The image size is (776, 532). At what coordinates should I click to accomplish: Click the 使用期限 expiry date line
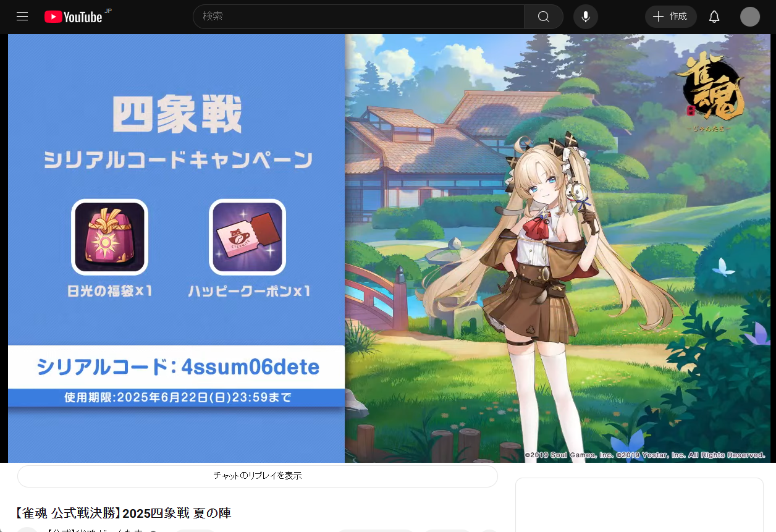177,397
